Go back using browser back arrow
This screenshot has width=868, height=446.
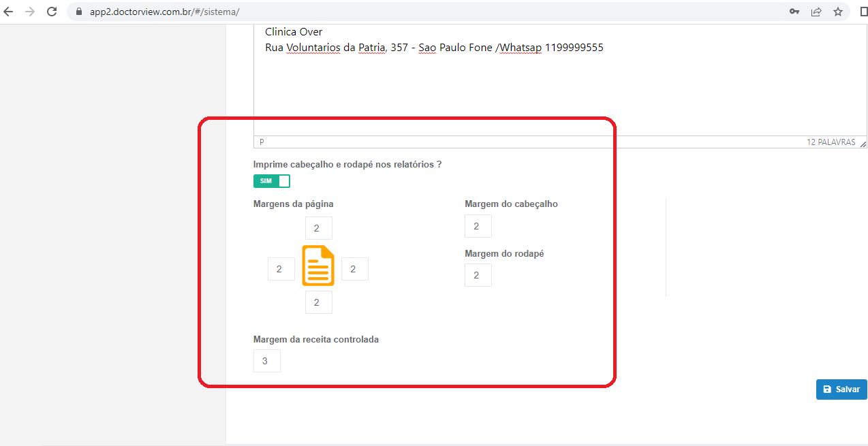pyautogui.click(x=9, y=12)
